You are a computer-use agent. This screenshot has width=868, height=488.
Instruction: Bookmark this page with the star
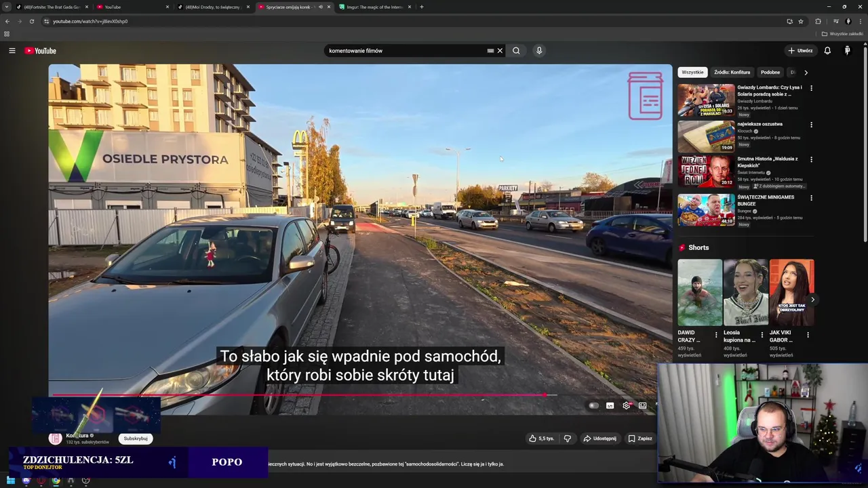point(801,21)
